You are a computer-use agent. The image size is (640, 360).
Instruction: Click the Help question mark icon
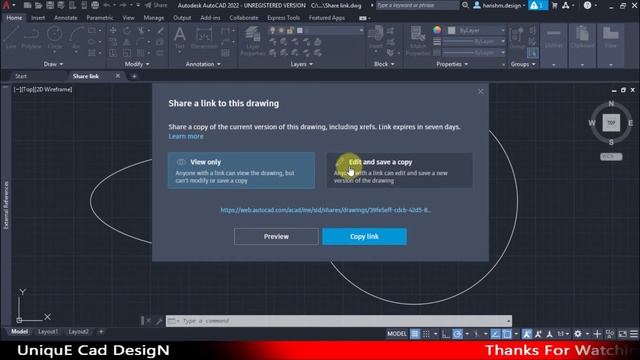tap(587, 5)
